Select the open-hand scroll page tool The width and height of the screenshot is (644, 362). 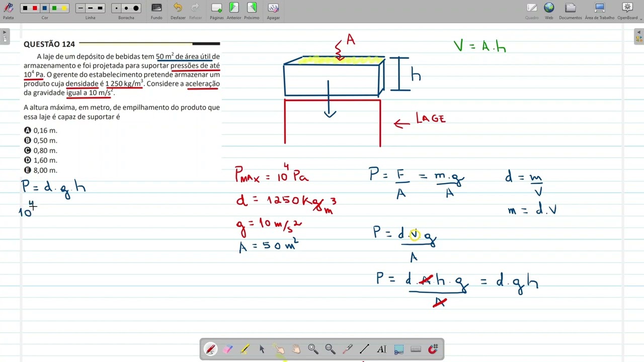point(296,349)
